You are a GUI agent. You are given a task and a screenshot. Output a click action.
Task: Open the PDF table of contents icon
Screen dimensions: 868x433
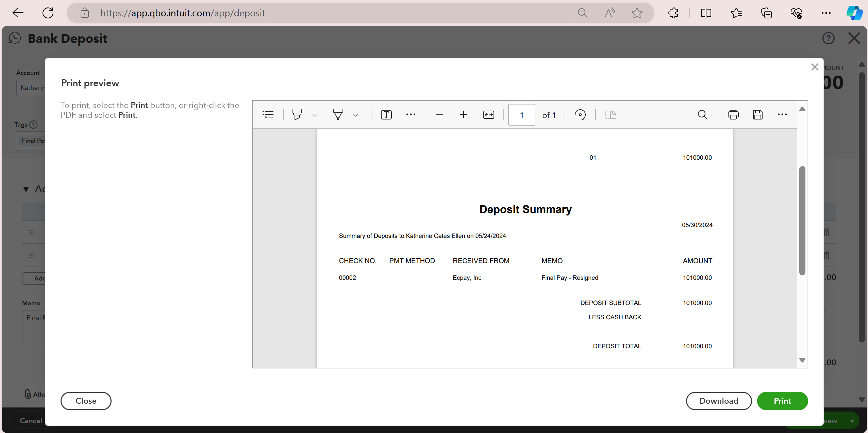pyautogui.click(x=268, y=115)
